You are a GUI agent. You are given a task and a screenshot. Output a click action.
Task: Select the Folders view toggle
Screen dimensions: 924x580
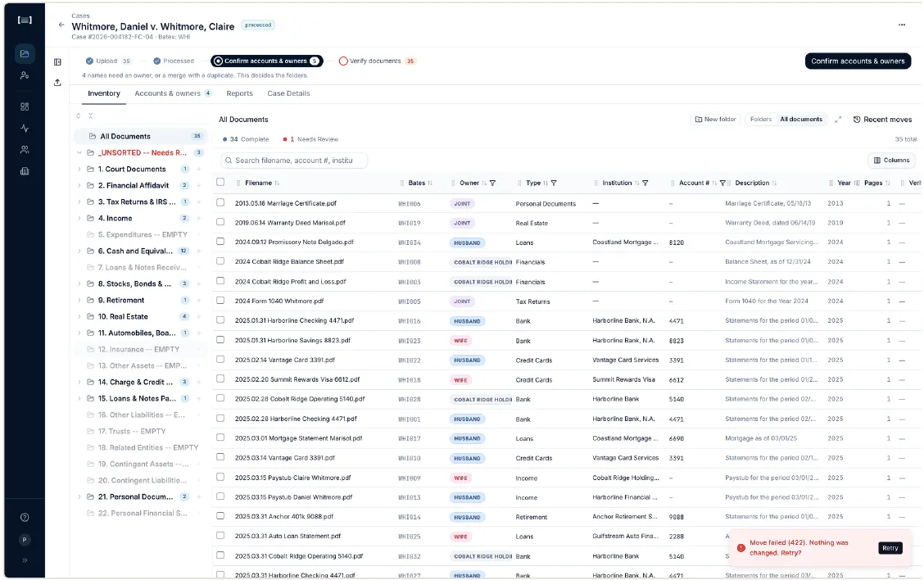tap(761, 120)
